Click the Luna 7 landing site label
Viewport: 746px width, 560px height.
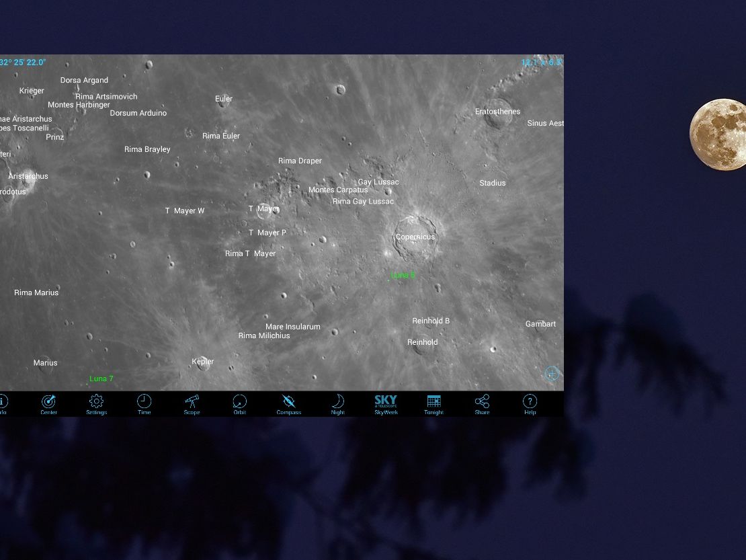101,378
